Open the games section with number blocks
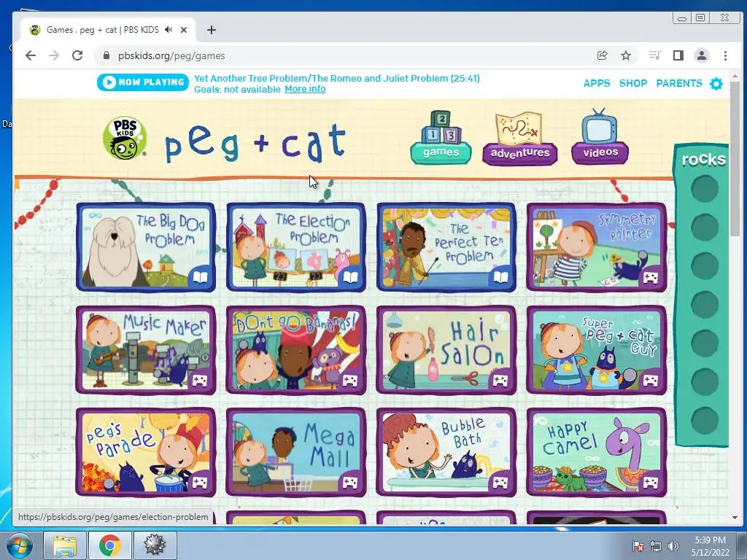747x560 pixels. 441,138
